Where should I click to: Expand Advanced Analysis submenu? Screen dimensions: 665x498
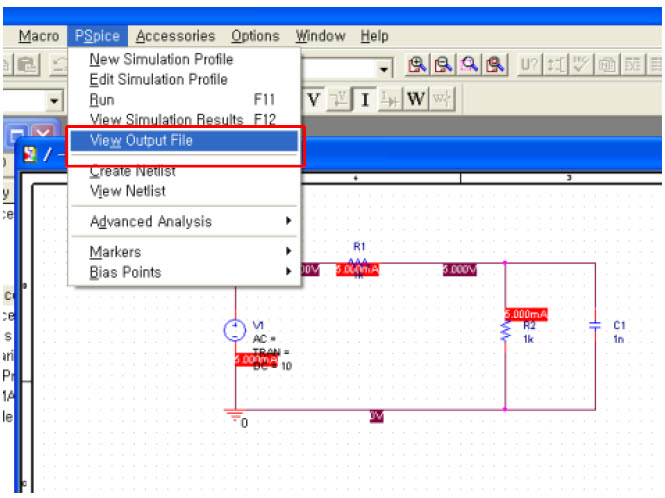184,221
